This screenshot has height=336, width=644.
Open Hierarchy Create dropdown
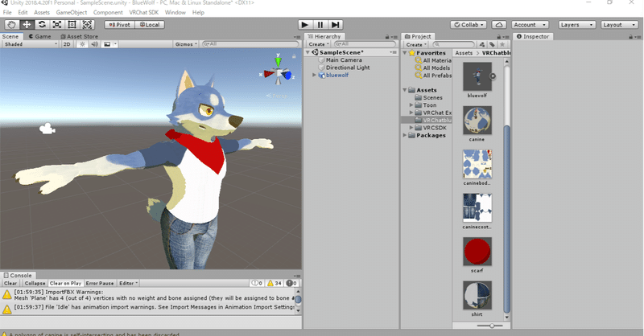coord(319,44)
